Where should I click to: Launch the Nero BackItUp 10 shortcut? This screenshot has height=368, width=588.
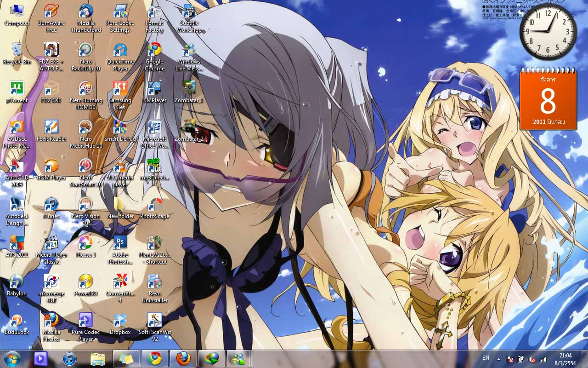86,57
